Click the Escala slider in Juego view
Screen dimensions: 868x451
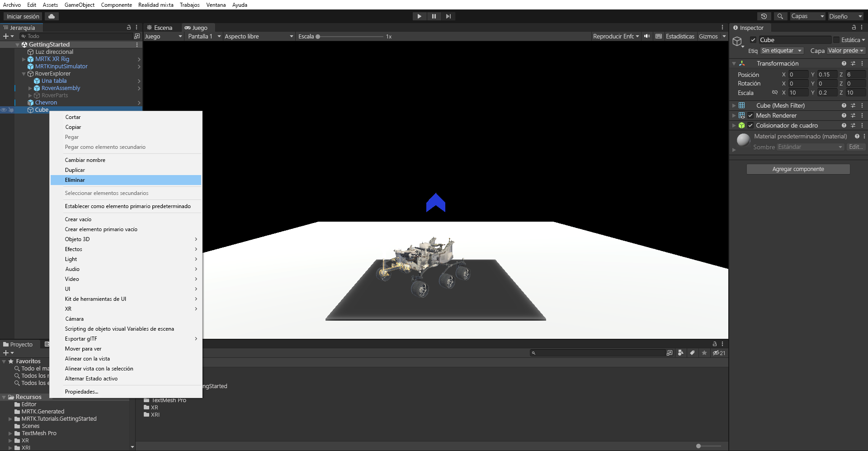click(x=349, y=36)
